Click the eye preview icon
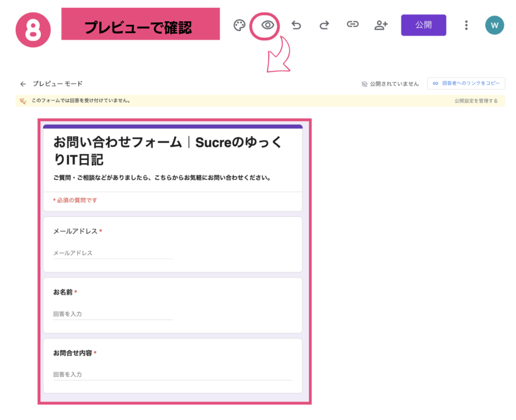The image size is (516, 420). coord(268,25)
